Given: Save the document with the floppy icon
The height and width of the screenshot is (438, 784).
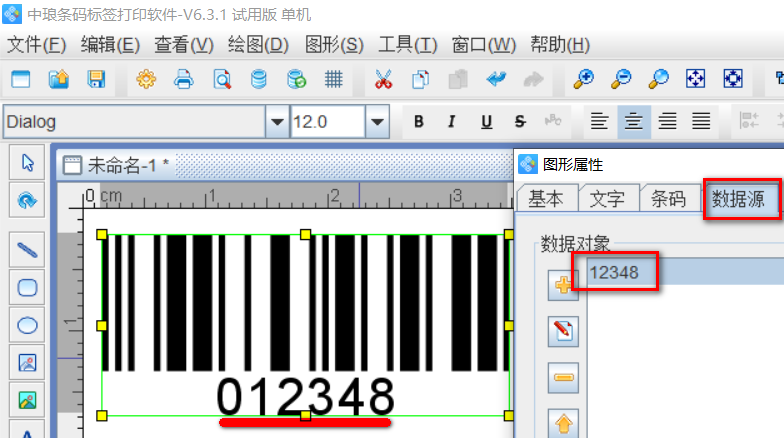Looking at the screenshot, I should click(96, 79).
